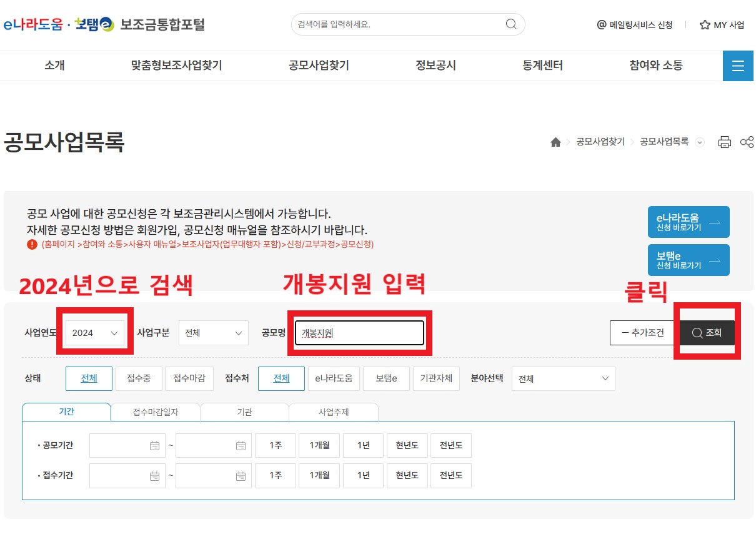Open 맞춤형보조사업찾기 menu
This screenshot has height=537, width=756.
pos(176,66)
